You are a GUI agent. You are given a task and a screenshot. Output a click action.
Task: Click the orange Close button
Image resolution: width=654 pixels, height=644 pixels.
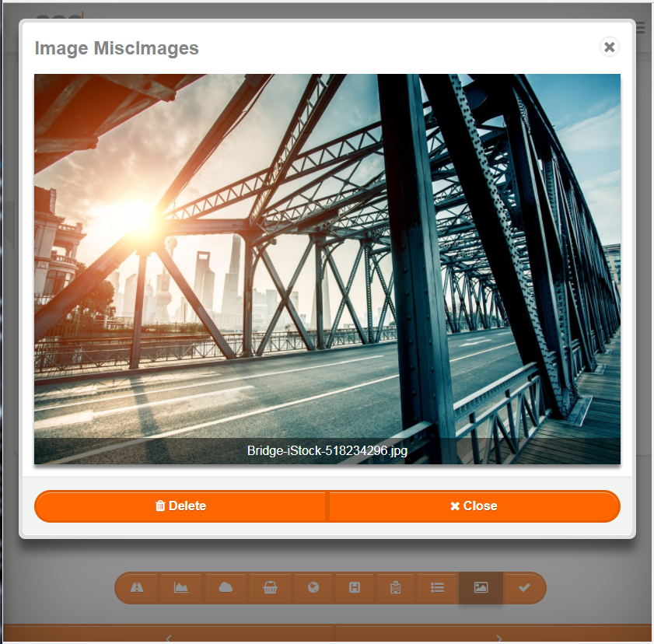474,506
